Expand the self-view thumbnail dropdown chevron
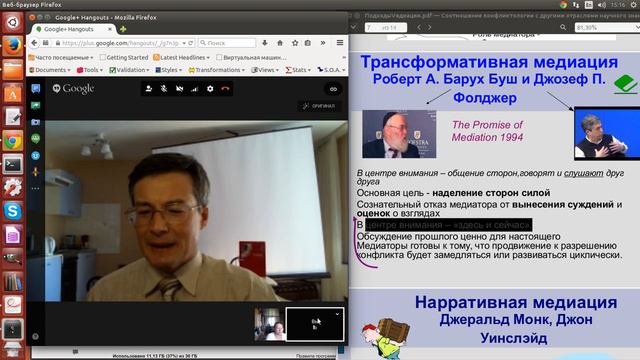The image size is (640, 360). [x=337, y=314]
